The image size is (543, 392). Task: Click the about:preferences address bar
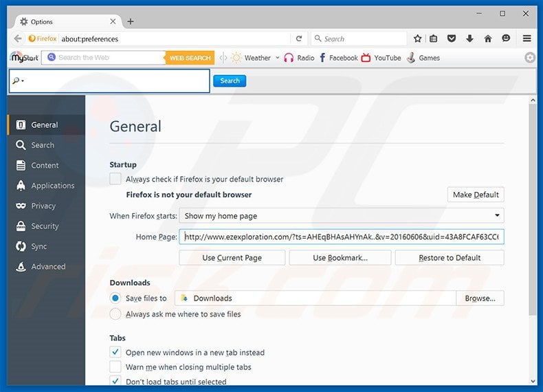175,39
